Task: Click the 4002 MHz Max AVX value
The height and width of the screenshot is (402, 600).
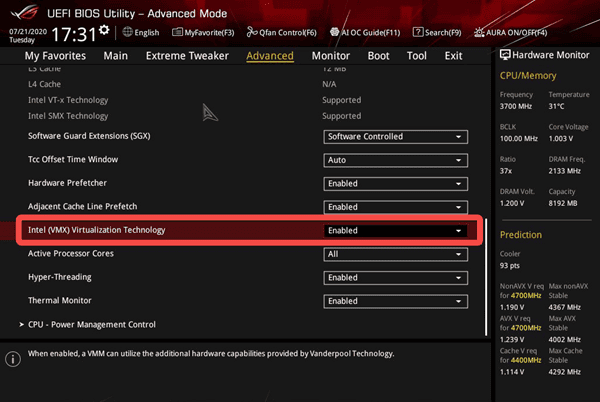Action: [x=564, y=340]
